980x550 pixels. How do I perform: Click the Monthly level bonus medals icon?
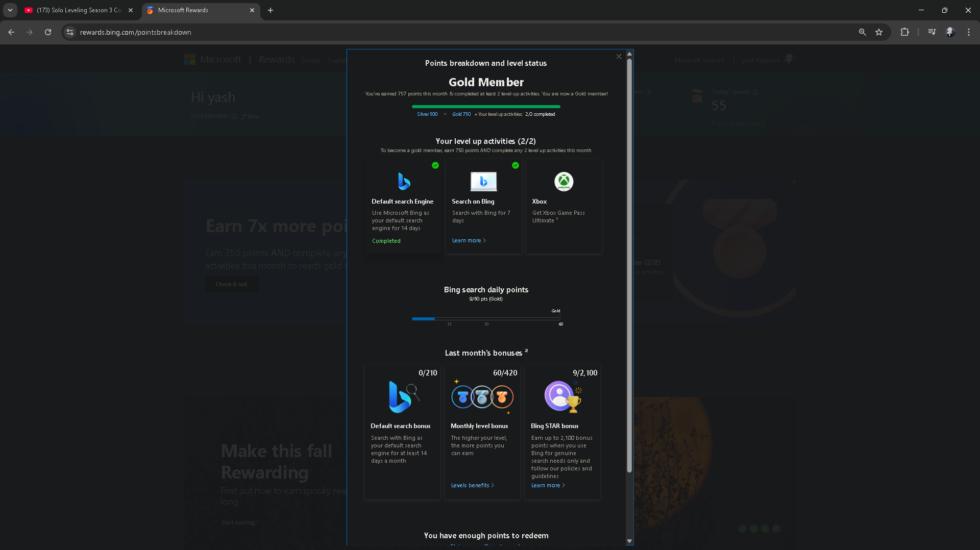[x=482, y=397]
